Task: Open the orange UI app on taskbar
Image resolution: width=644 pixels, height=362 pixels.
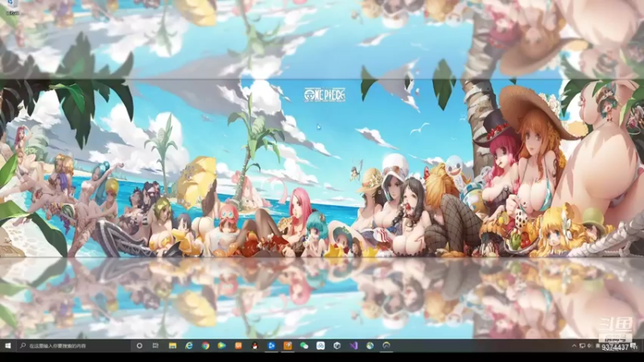Action: [238, 346]
